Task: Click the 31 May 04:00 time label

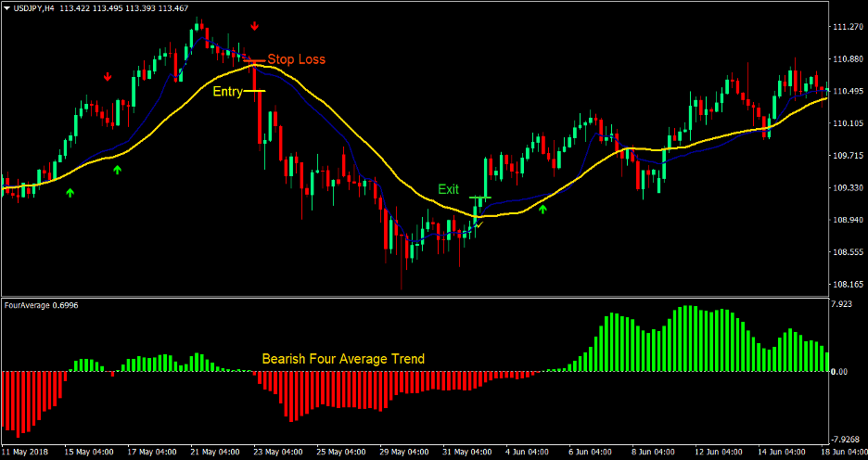Action: point(467,452)
